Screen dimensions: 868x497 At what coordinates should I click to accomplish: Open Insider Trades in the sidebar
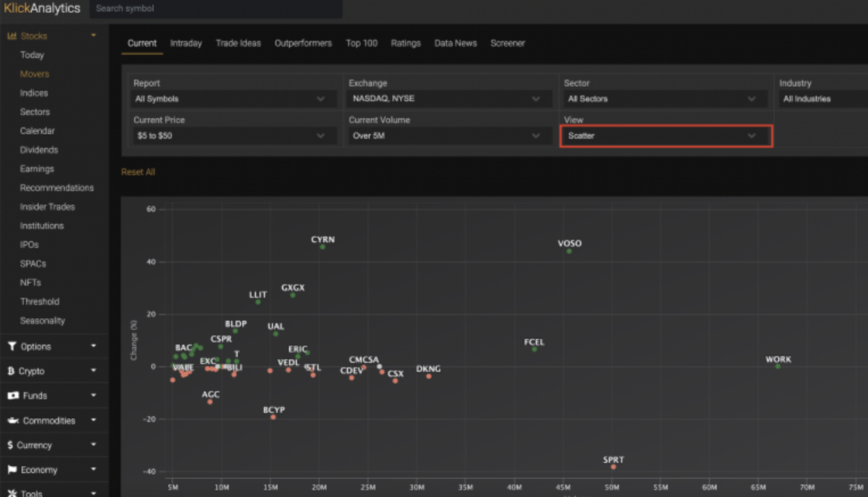[x=47, y=207]
